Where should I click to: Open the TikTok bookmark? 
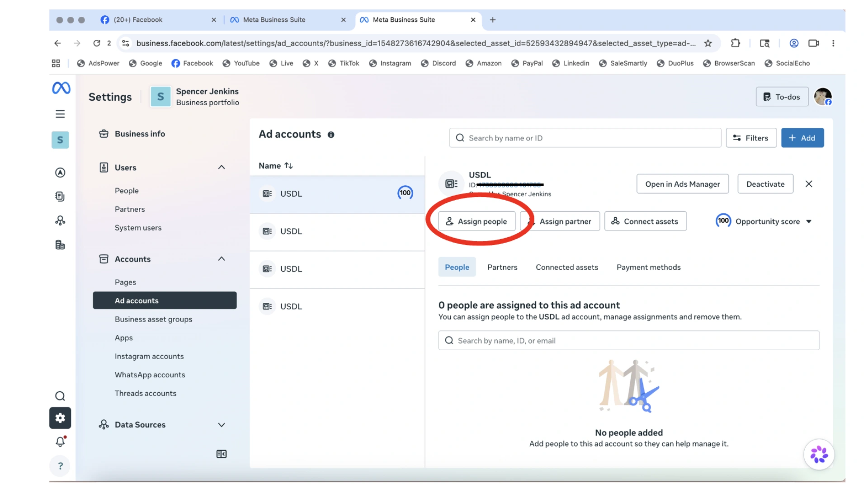pyautogui.click(x=344, y=63)
